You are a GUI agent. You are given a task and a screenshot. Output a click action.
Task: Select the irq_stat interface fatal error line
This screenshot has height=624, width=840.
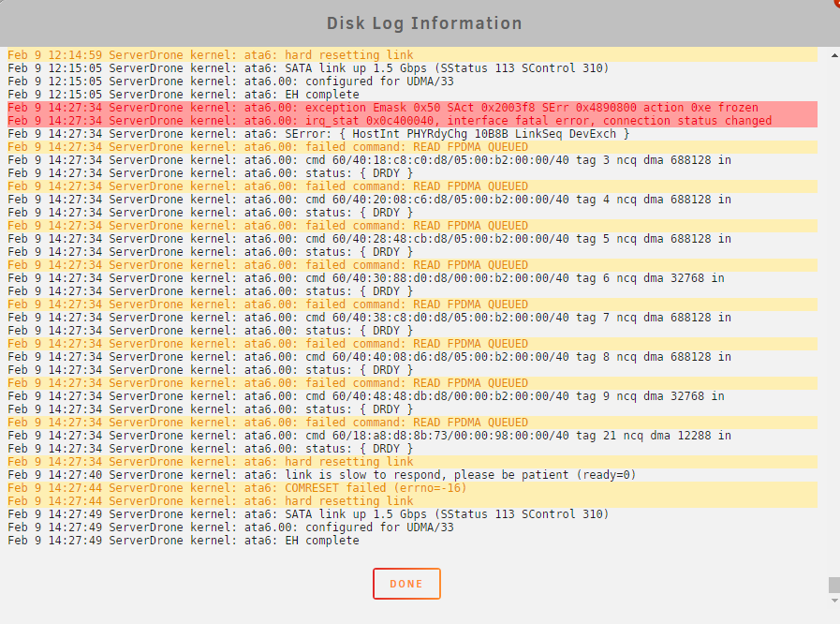tap(412, 121)
